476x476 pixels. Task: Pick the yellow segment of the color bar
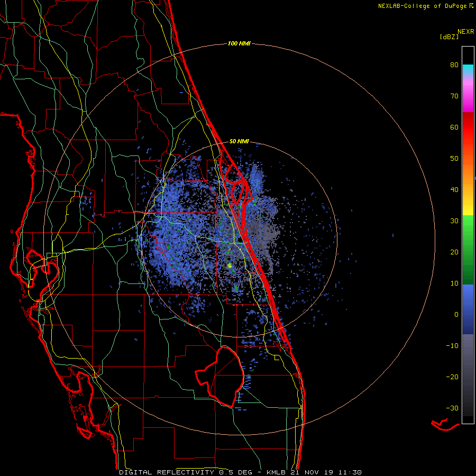pos(468,208)
